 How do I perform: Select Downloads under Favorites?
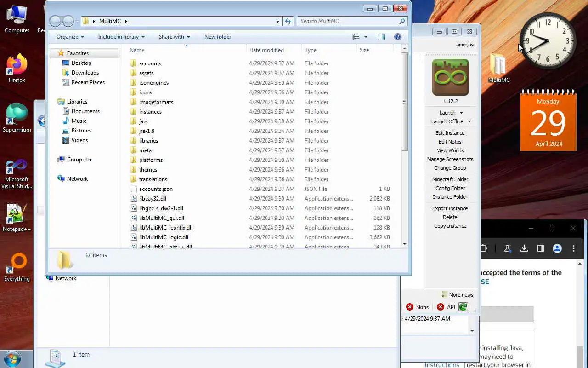[80, 73]
